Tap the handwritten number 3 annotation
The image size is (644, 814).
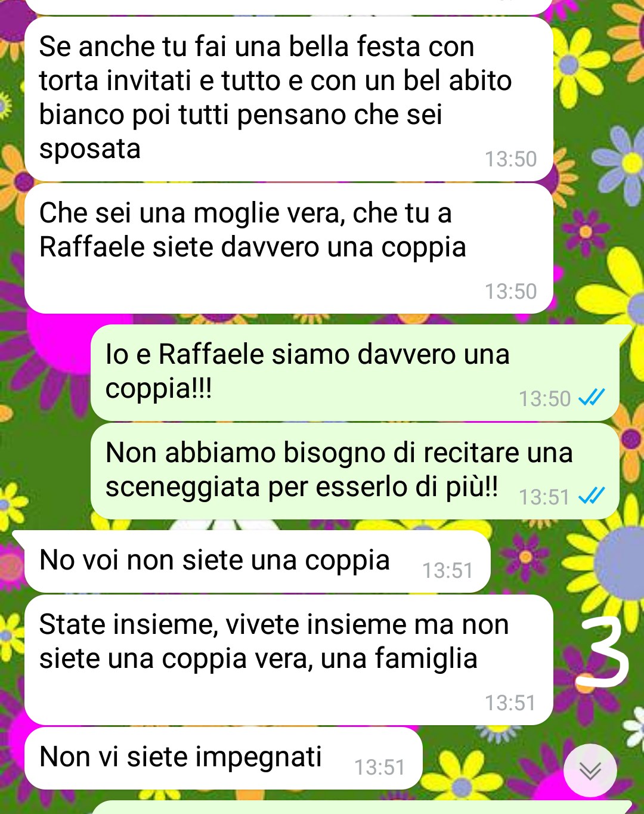click(x=603, y=652)
